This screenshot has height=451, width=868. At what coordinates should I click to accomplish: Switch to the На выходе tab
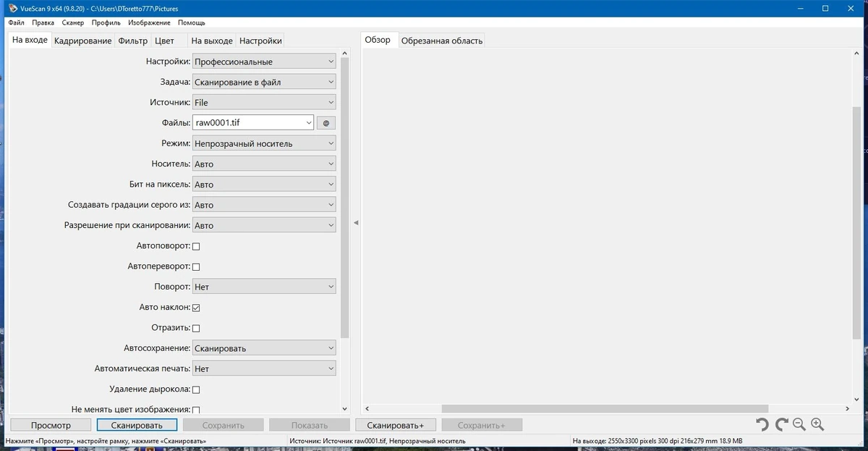pos(212,41)
